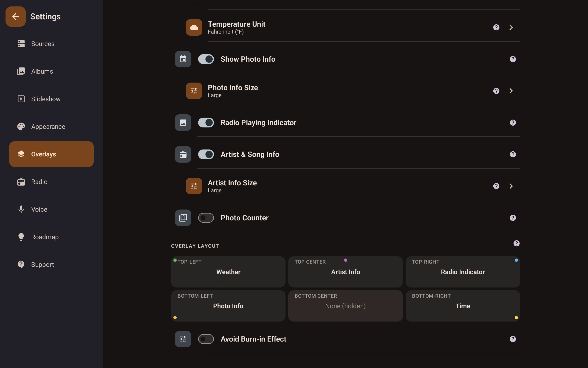Change the Top Center slot showing Artist Info
The height and width of the screenshot is (368, 588).
[x=345, y=272]
